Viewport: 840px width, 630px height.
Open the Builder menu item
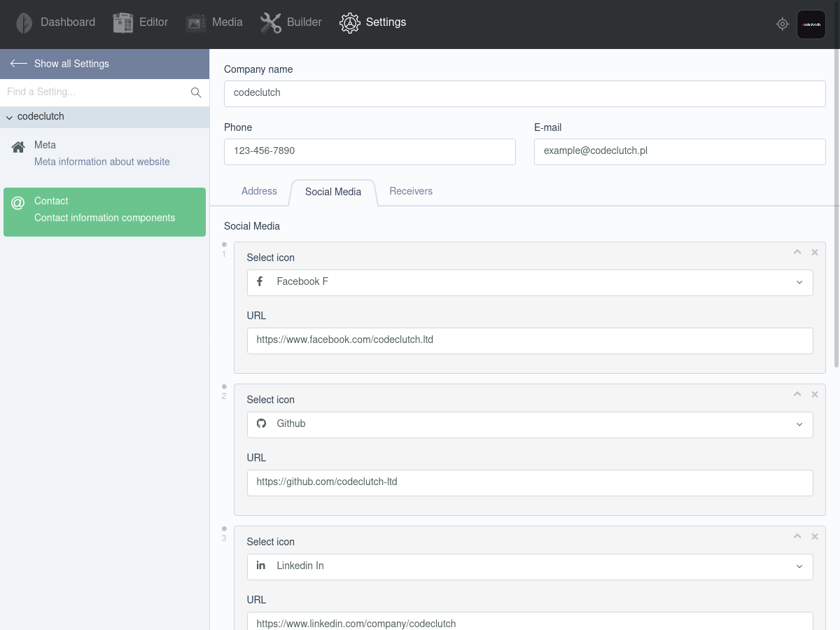291,23
